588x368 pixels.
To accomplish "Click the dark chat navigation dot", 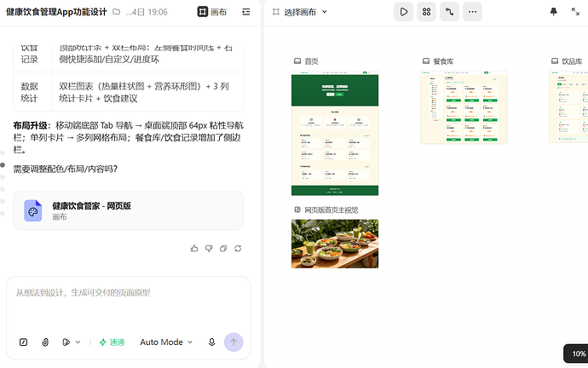I will (x=3, y=165).
